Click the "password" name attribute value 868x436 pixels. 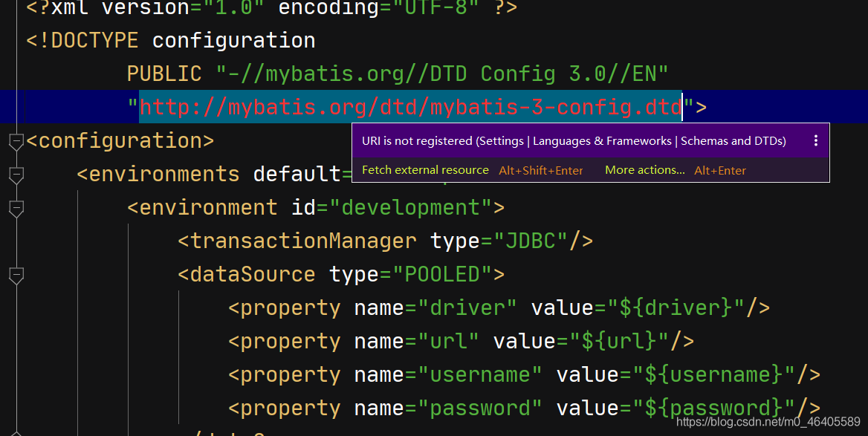click(x=480, y=409)
